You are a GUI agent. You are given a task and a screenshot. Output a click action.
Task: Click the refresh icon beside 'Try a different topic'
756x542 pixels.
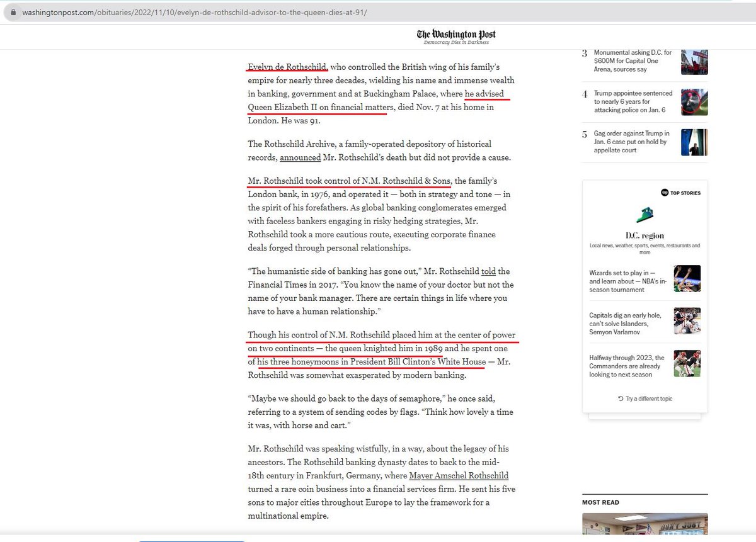(621, 398)
